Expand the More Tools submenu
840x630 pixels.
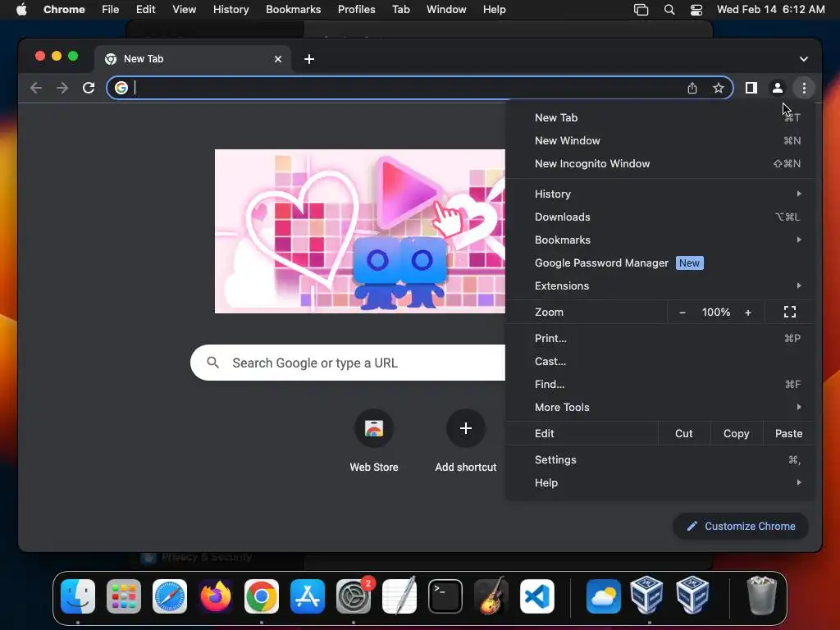(x=660, y=407)
